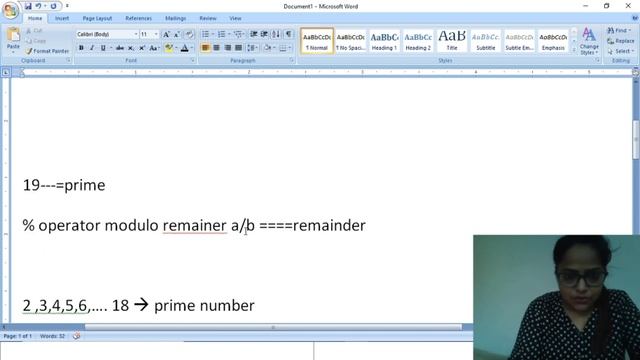Screen dimensions: 640x360
Task: Expand the Styles gallery More arrow
Action: tap(574, 50)
